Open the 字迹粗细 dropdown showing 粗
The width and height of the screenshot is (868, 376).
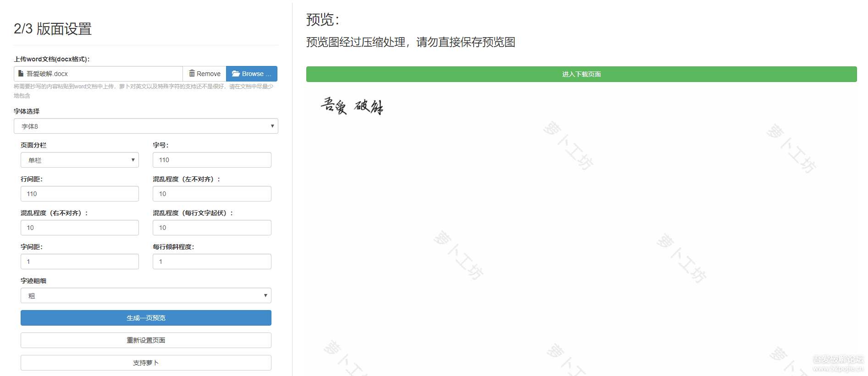(x=146, y=296)
